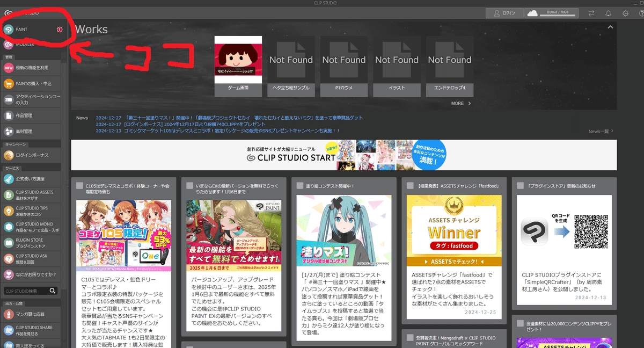
Task: Click checkbox icon beside 当選素材には20,000 title
Action: pyautogui.click(x=521, y=323)
